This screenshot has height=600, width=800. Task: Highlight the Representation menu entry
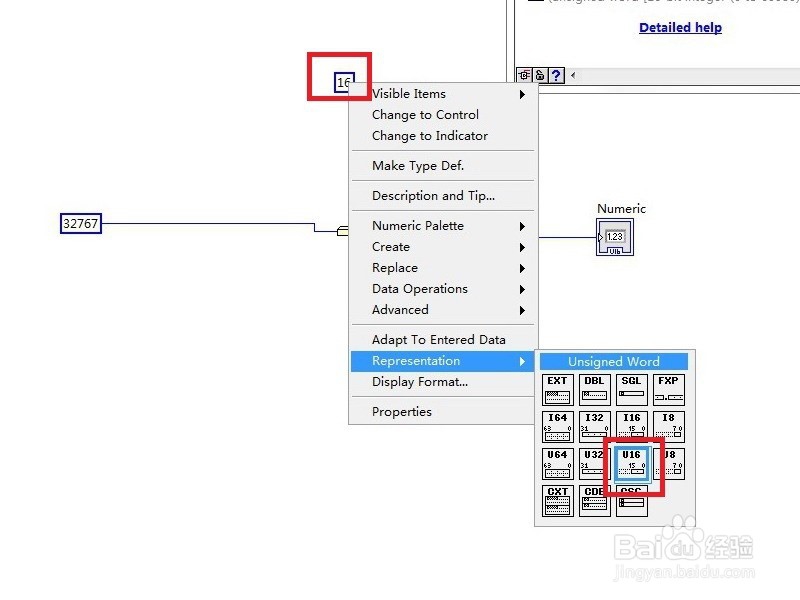tap(443, 361)
